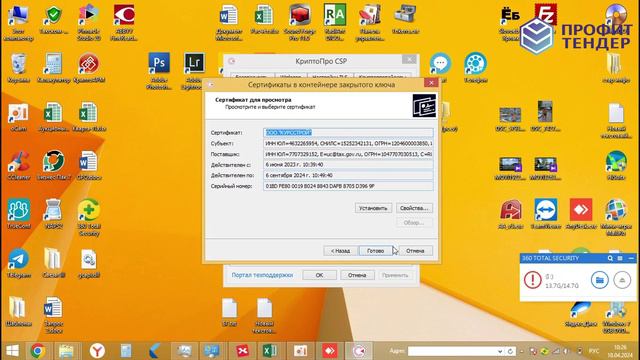This screenshot has height=360, width=640.
Task: Expand the taskbar address dropdown arrow
Action: (500, 351)
